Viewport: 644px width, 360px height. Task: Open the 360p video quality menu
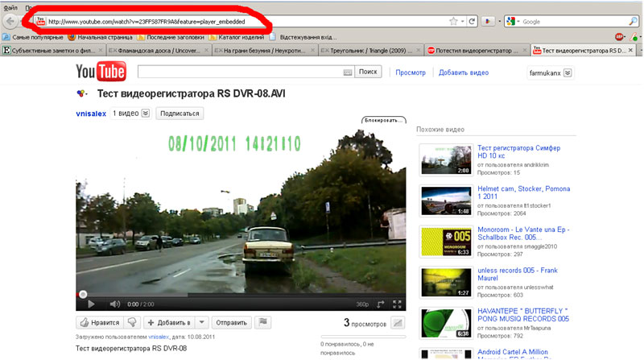(x=362, y=304)
